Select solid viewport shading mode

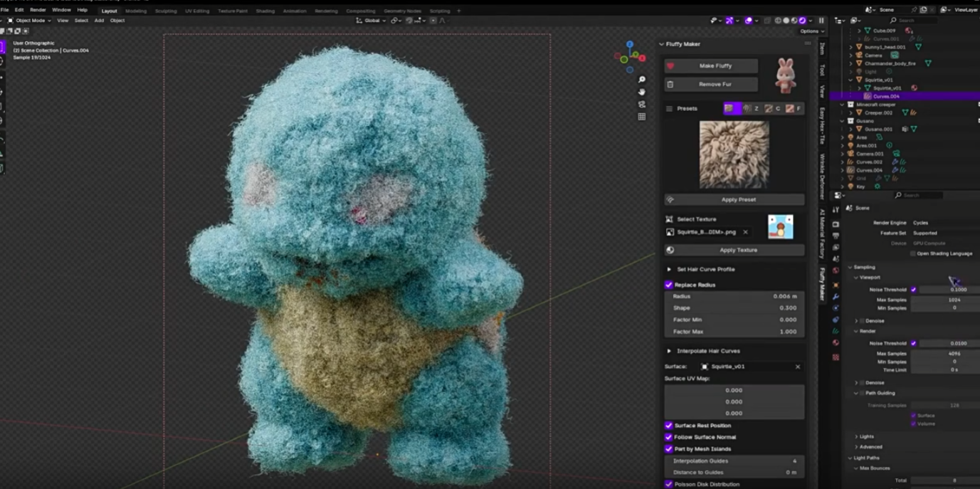(x=786, y=21)
